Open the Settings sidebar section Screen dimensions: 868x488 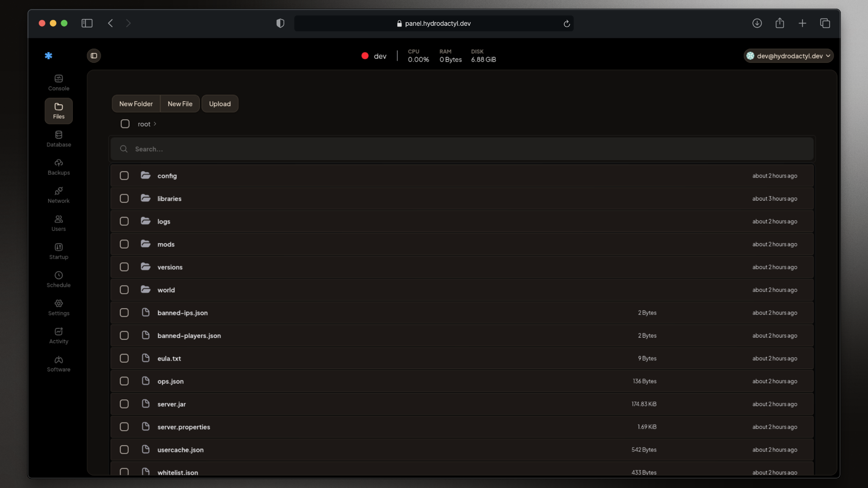(59, 307)
